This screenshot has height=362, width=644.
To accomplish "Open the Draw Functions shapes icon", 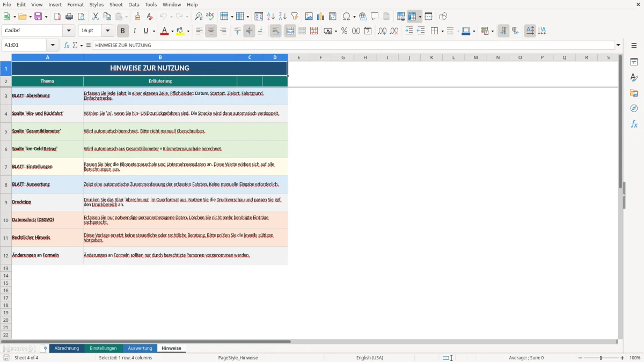I will click(x=443, y=17).
